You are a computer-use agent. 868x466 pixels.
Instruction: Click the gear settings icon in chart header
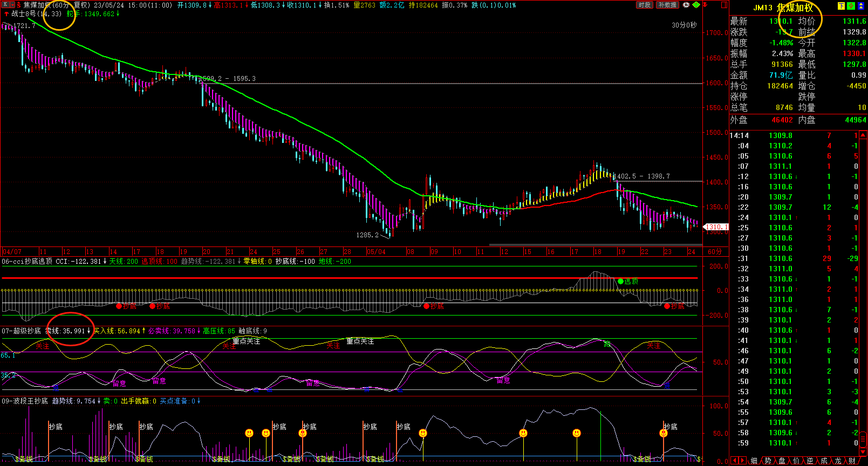coord(686,5)
